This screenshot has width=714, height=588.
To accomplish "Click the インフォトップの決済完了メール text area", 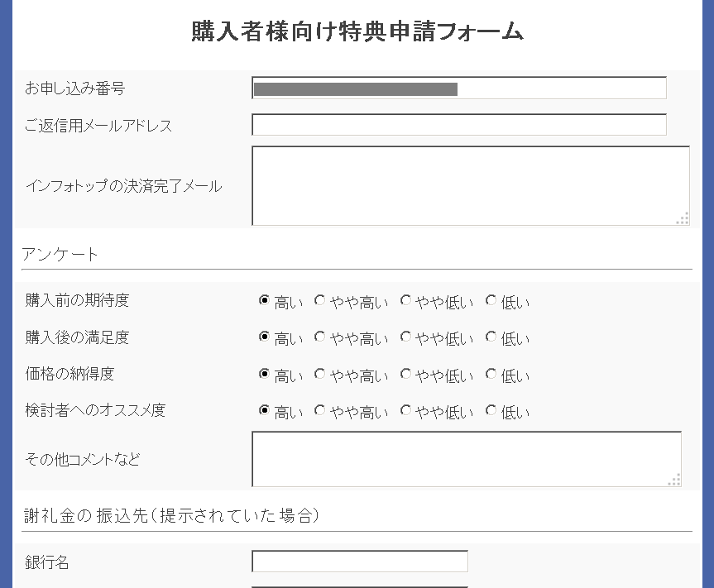I will click(471, 186).
